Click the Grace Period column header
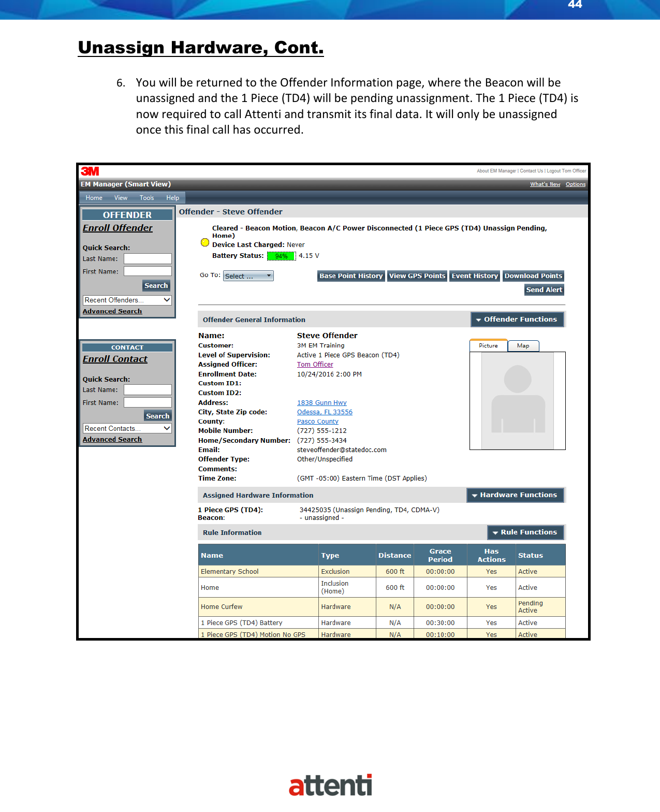660x812 pixels. tap(440, 555)
